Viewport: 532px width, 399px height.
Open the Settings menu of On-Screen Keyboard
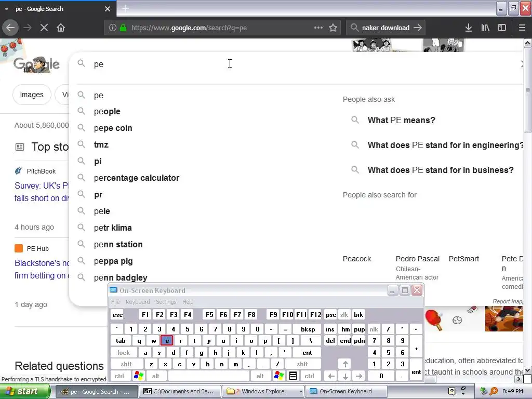click(166, 302)
